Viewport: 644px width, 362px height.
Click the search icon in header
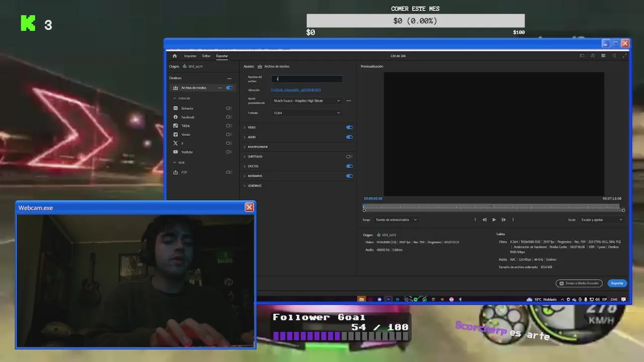[x=614, y=56]
